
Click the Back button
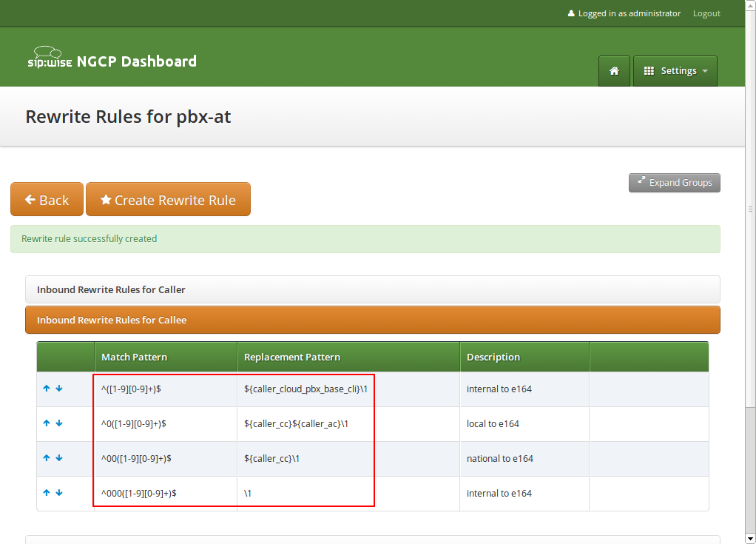(47, 200)
